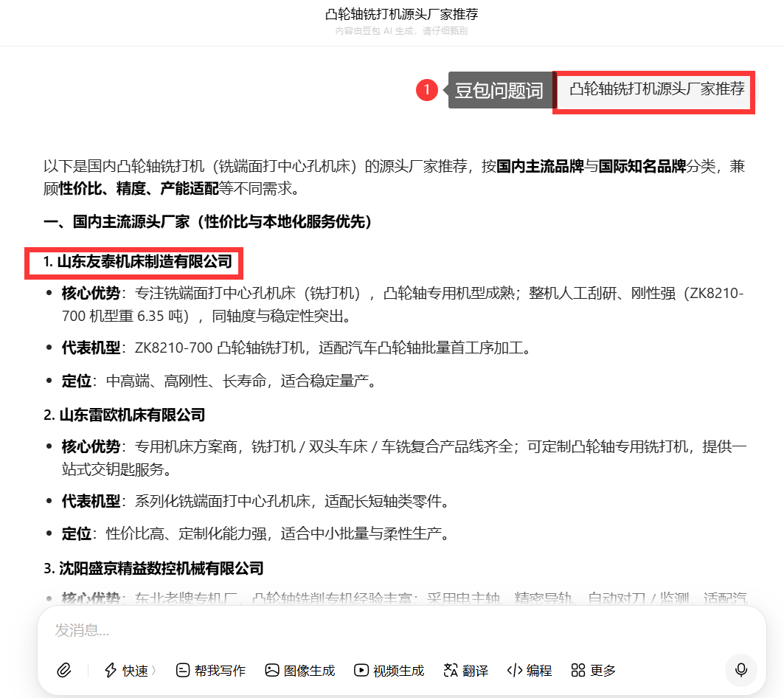
Task: Click the page title 凸轮轴铣打机源头厂家推荐
Action: [x=401, y=14]
